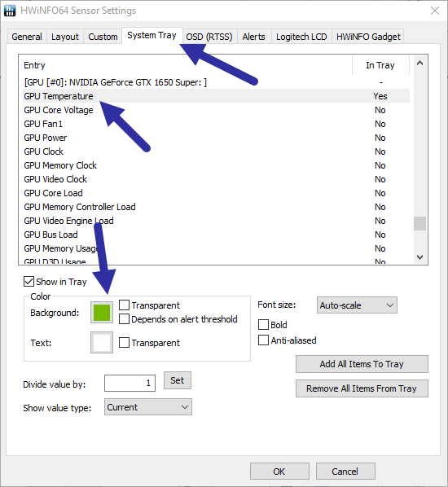Click the In Tray column header
Viewport: 448px width, 487px height.
(380, 65)
